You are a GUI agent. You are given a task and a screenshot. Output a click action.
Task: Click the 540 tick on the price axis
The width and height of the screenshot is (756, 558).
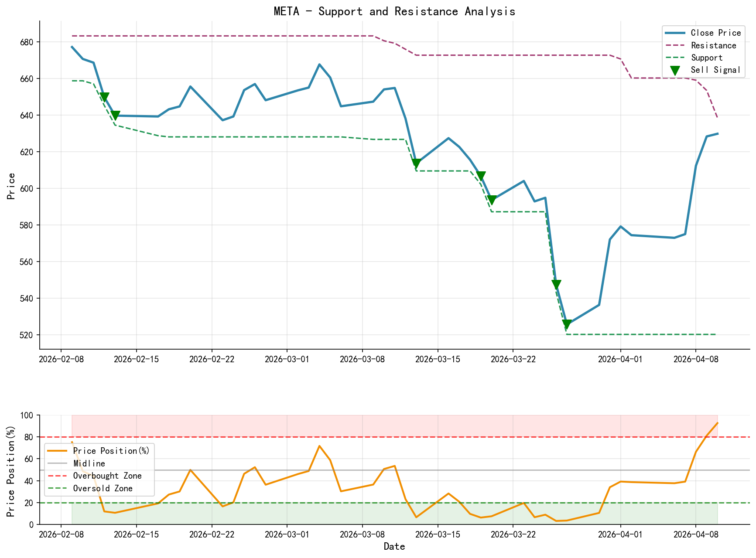click(x=27, y=299)
